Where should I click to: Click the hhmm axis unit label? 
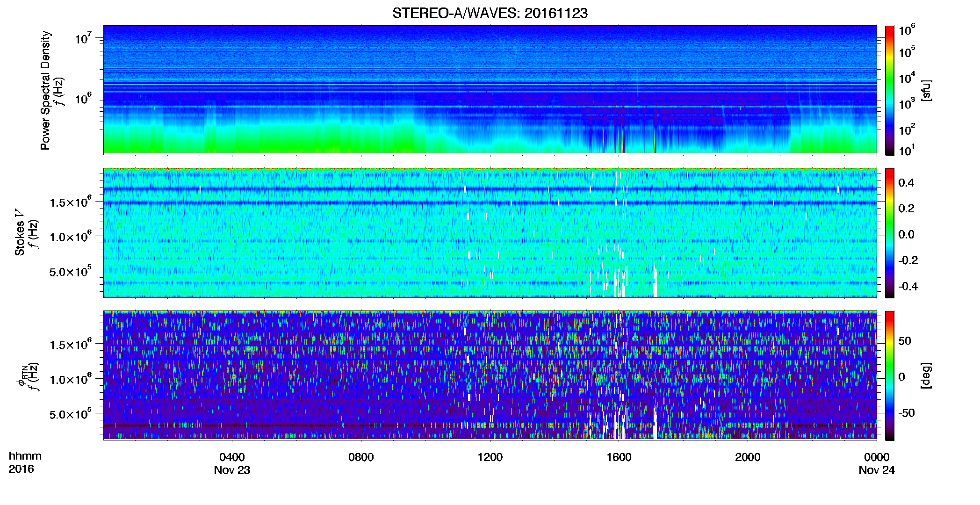[25, 456]
